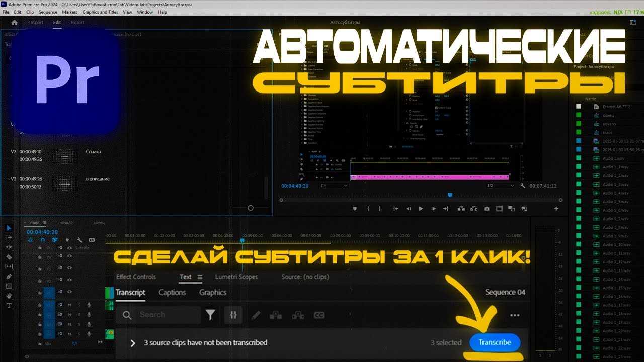Screen dimensions: 644x362
Task: Expand the untranscribed source clips row
Action: pos(133,343)
